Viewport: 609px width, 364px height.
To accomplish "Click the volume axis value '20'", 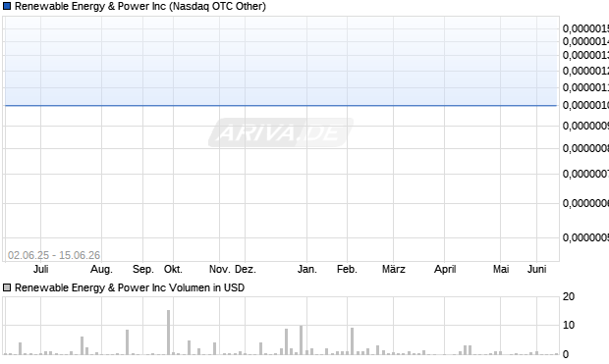I will tap(569, 296).
